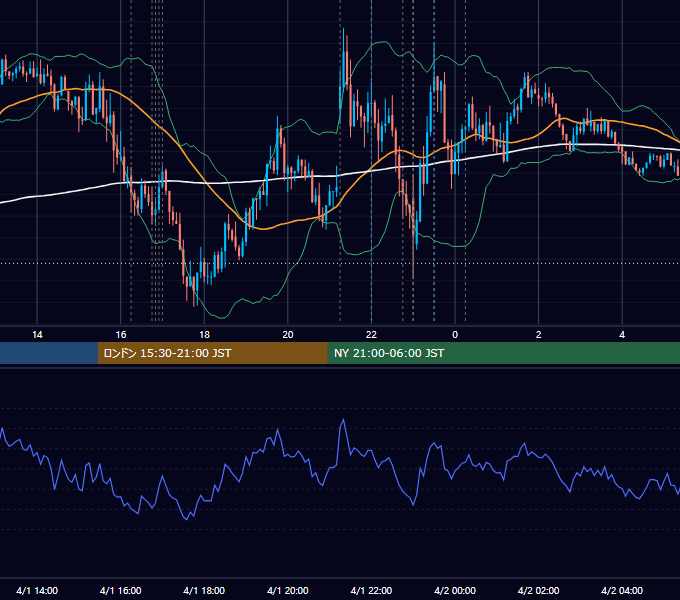Click the 0 hour axis label
Image resolution: width=680 pixels, height=600 pixels.
click(455, 335)
